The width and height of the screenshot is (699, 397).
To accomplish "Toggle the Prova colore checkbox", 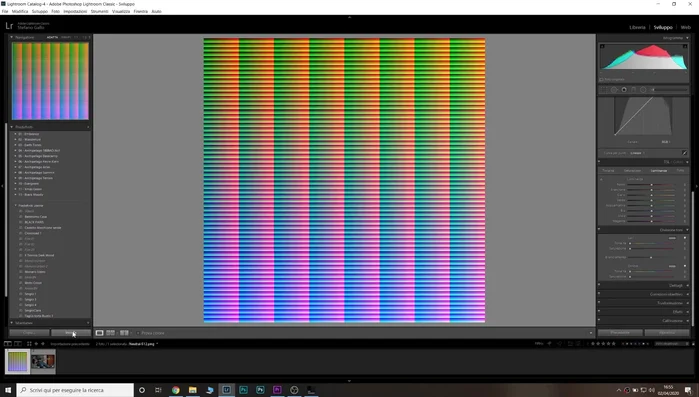I will [x=138, y=333].
